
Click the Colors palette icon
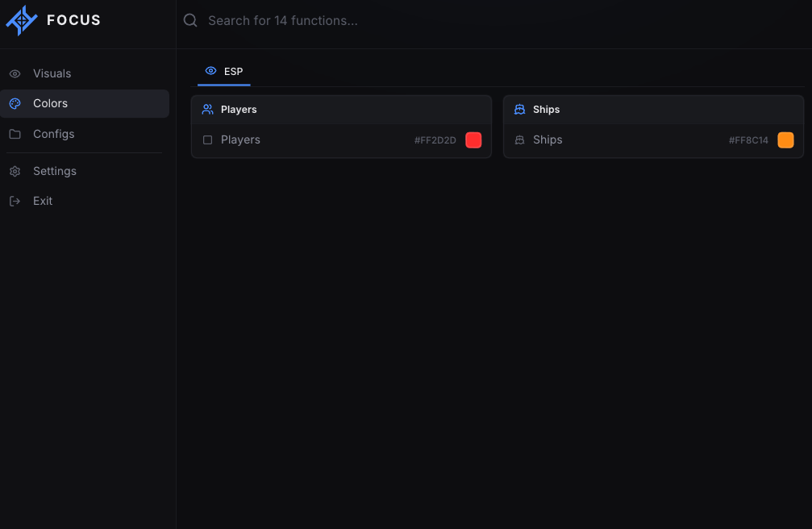point(15,104)
